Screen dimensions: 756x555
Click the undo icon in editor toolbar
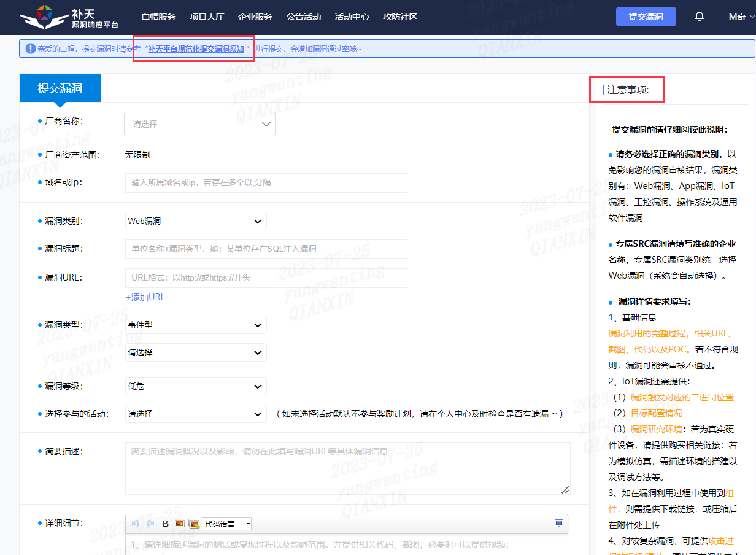[x=136, y=524]
